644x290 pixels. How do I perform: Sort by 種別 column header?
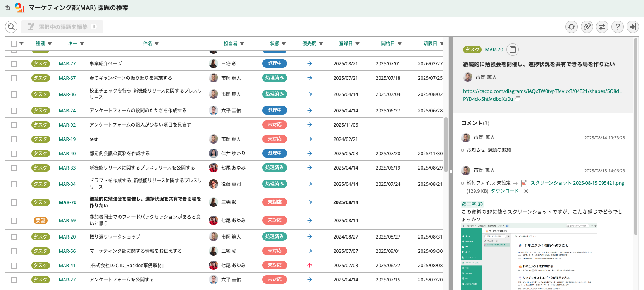[43, 43]
